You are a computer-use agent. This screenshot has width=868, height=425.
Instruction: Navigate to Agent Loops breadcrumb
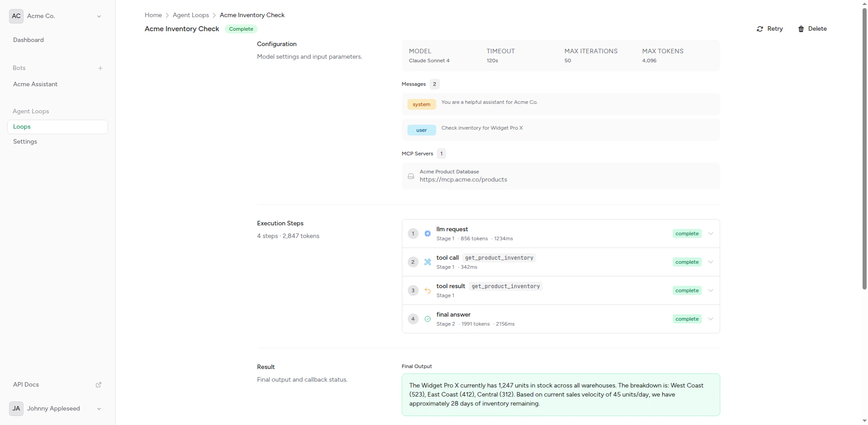coord(191,15)
